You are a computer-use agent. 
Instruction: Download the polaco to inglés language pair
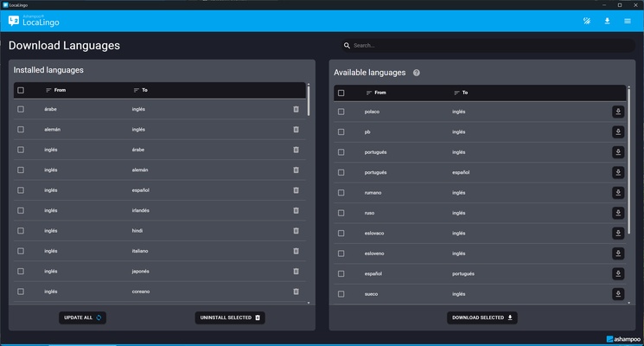[x=618, y=112]
